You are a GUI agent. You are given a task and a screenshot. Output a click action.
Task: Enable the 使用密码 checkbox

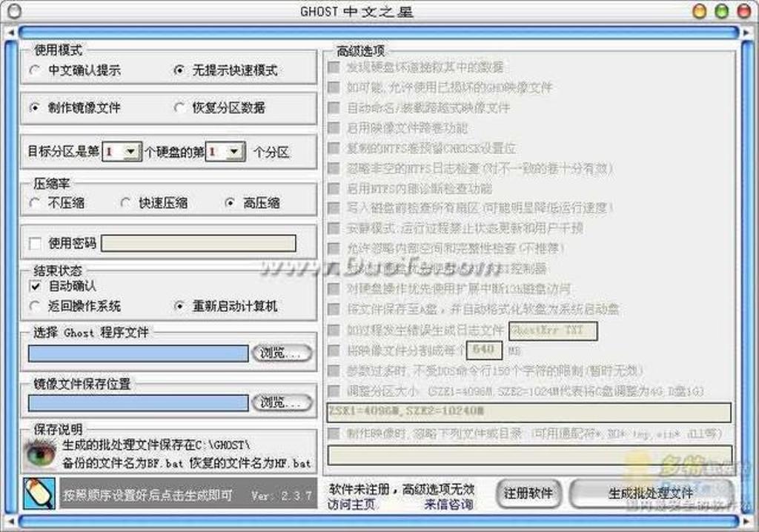[x=35, y=244]
